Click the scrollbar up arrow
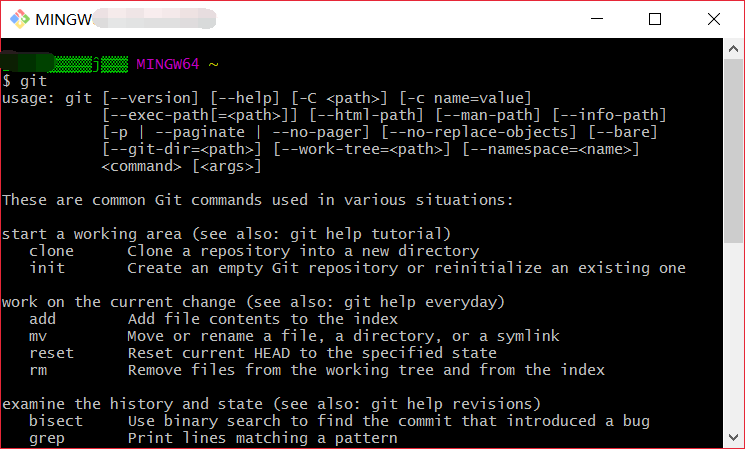The width and height of the screenshot is (745, 449). (733, 48)
